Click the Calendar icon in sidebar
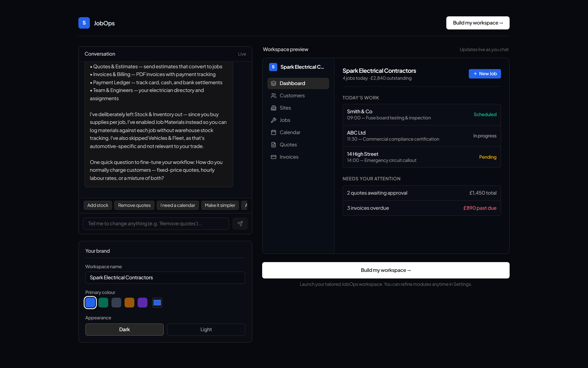The height and width of the screenshot is (368, 588). coord(273,132)
